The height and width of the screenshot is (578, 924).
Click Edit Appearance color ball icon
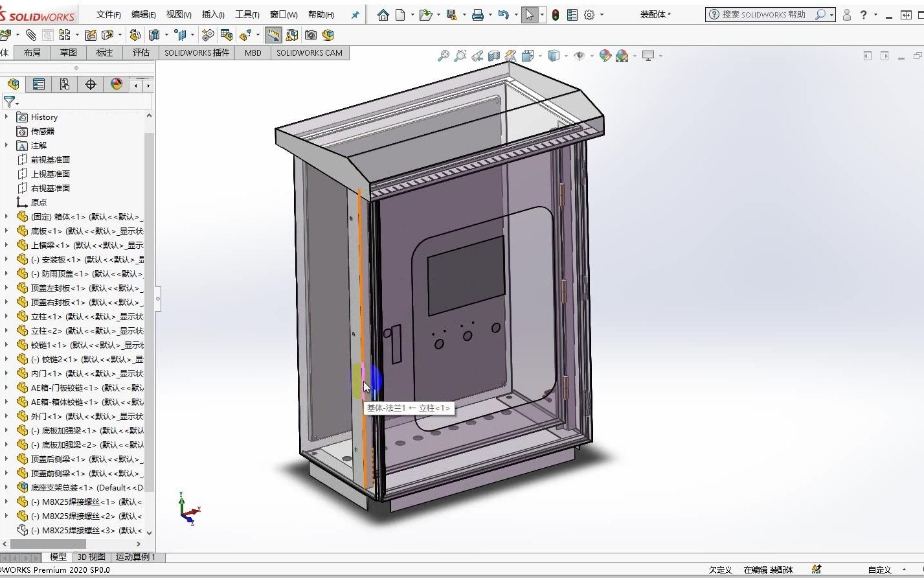[605, 56]
